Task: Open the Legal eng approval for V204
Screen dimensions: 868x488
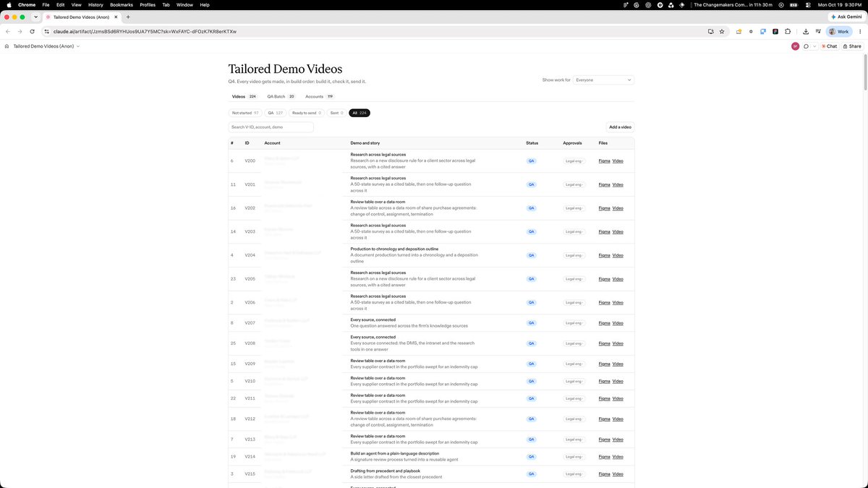Action: 574,255
